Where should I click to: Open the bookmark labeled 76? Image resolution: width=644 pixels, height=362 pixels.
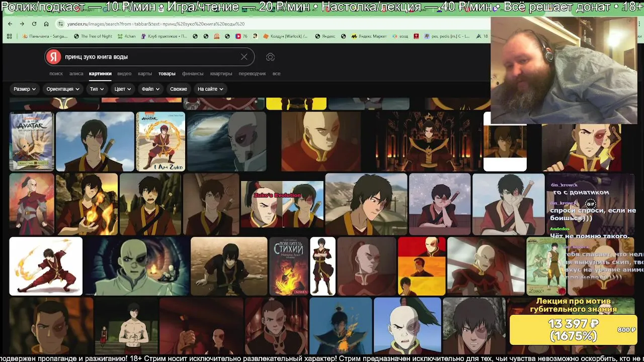(x=242, y=36)
